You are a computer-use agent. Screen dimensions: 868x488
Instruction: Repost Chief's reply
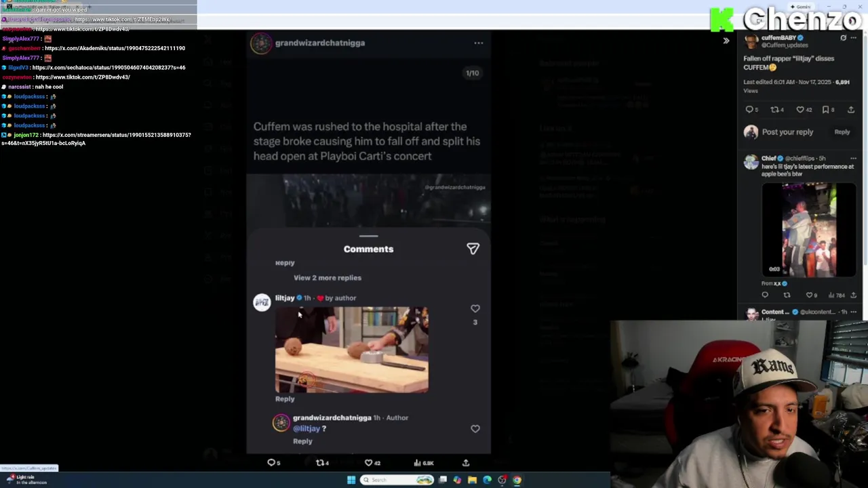click(787, 296)
